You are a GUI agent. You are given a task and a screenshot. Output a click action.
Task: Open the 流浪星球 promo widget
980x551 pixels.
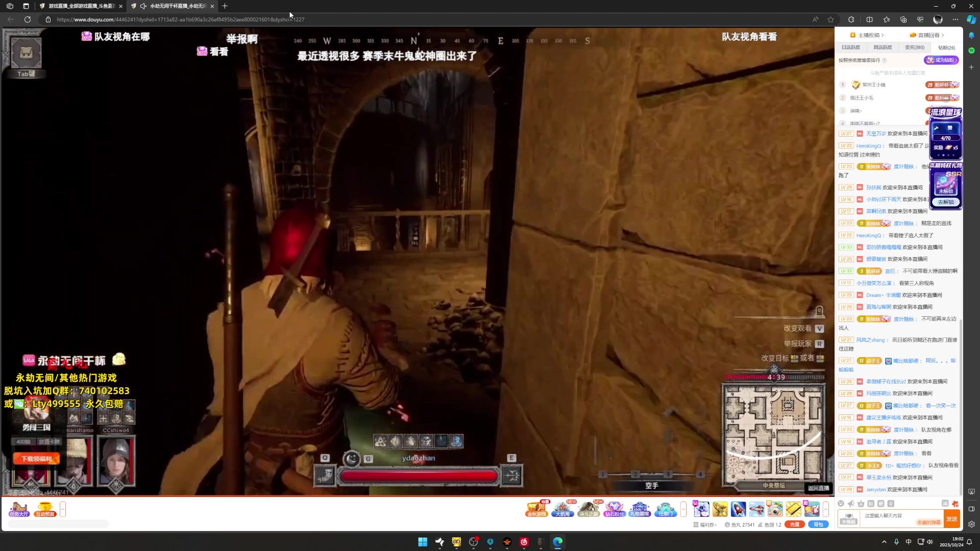(x=945, y=134)
